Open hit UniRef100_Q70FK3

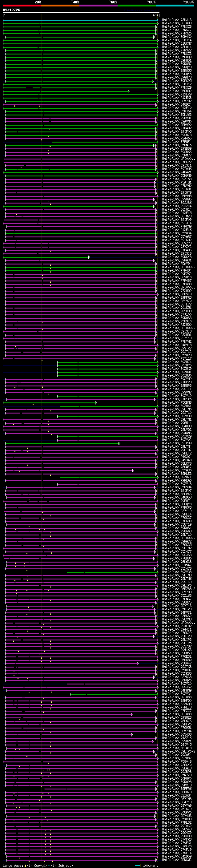coord(177,840)
